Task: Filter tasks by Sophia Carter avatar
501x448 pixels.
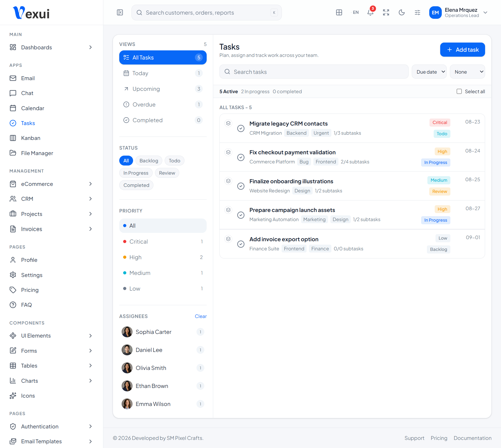Action: [127, 332]
